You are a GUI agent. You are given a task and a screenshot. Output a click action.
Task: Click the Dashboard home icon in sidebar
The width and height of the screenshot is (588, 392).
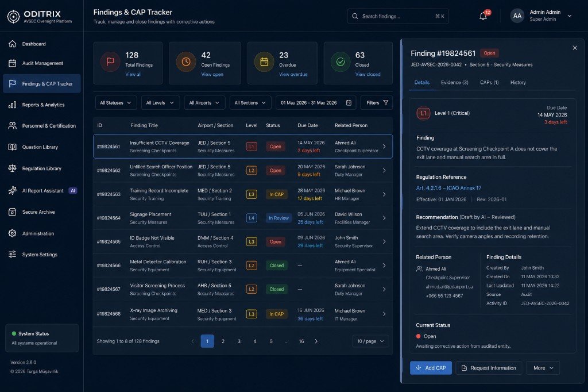[13, 44]
